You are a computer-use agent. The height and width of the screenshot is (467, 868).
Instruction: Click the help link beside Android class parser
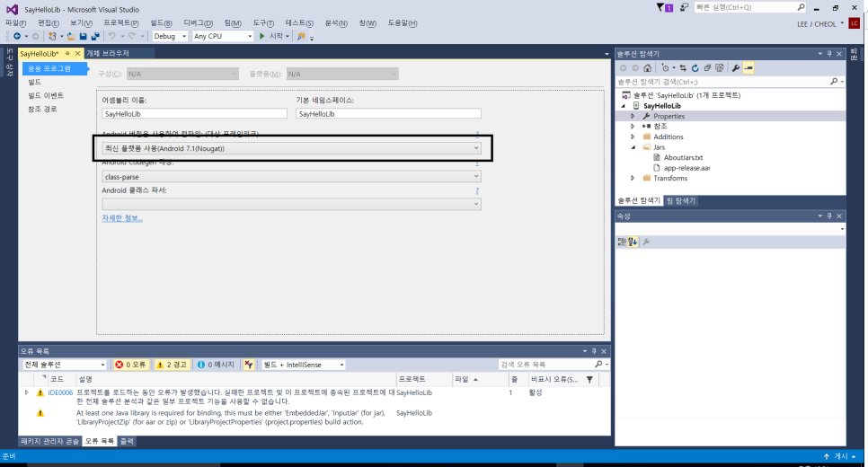click(x=477, y=190)
